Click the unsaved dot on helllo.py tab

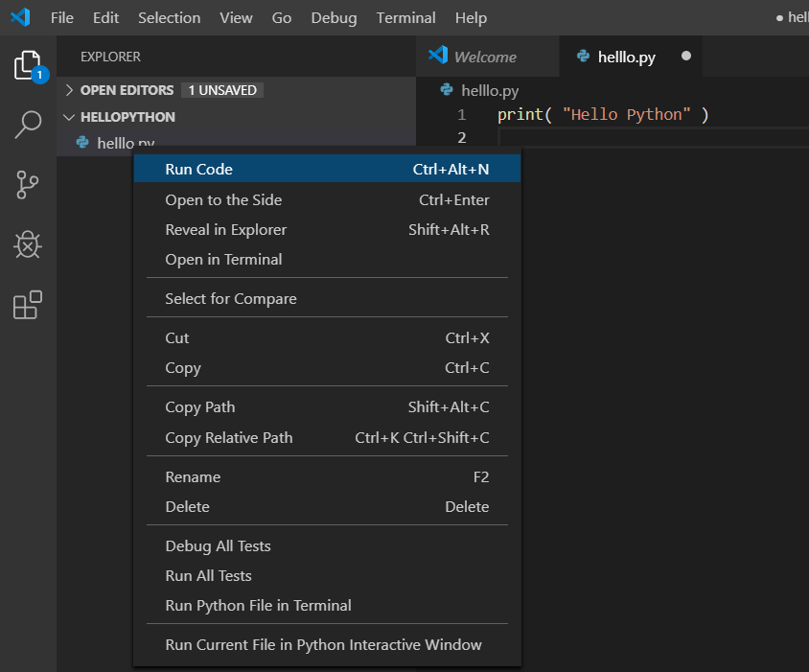[x=685, y=56]
